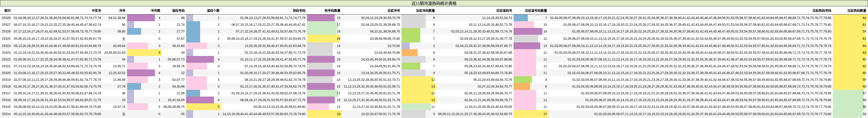This screenshot has width=868, height=118.
Task: Select the 中奖号 column header
Action: coord(96,11)
